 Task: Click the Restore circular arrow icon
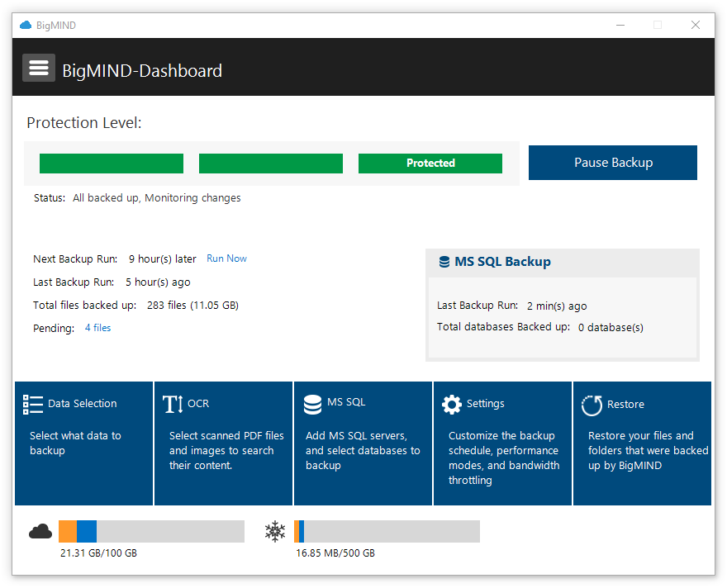[592, 405]
